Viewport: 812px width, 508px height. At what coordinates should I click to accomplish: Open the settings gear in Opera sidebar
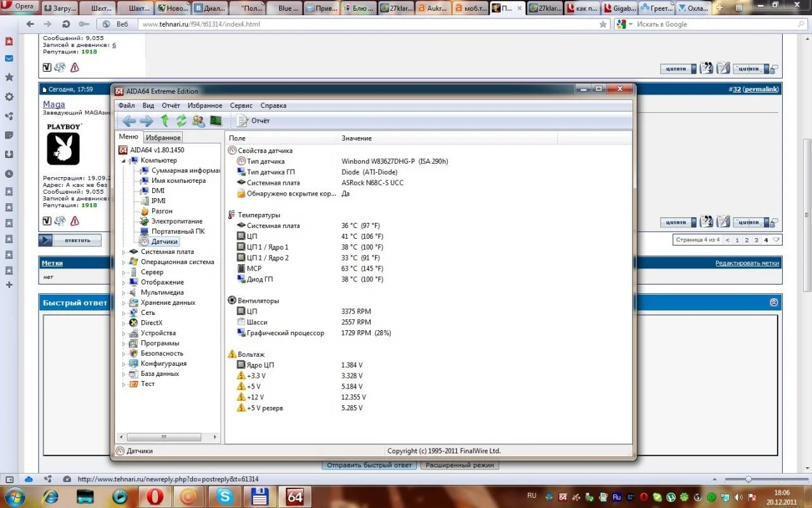[x=9, y=97]
